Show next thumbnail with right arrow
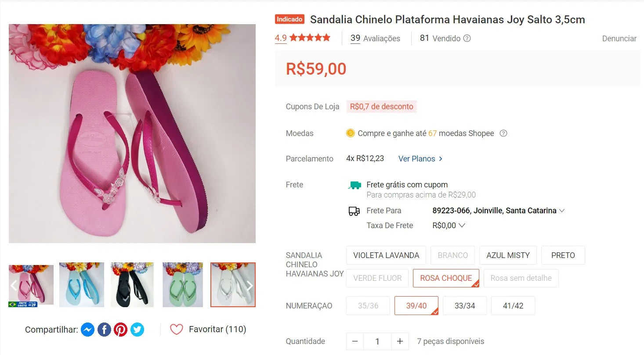The height and width of the screenshot is (355, 644). point(250,286)
